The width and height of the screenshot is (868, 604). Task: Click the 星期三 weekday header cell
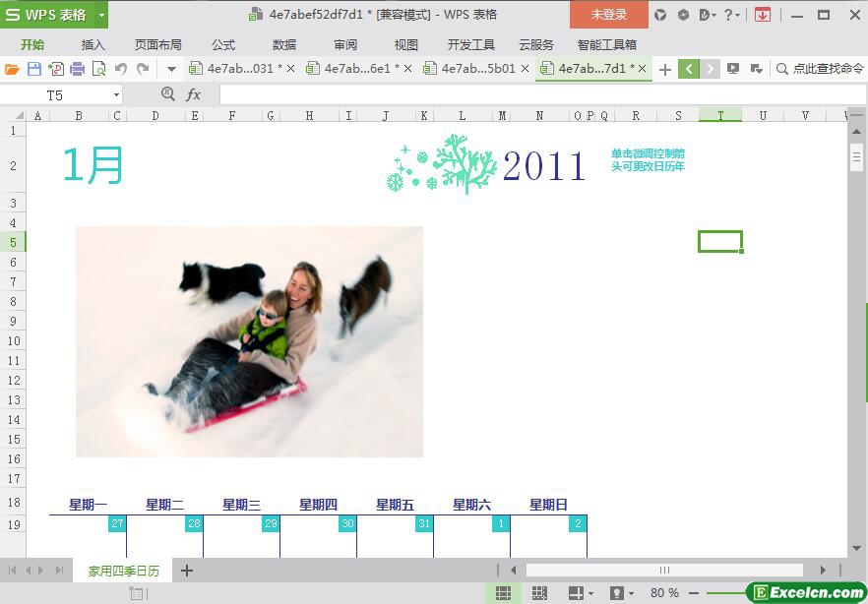pyautogui.click(x=241, y=505)
